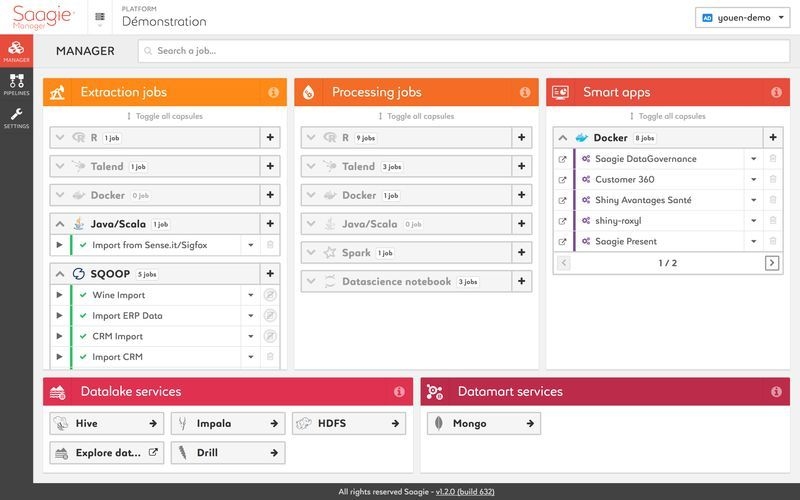Add a job to Extraction Java/Scala capsule
Viewport: 800px width, 500px height.
[x=270, y=223]
